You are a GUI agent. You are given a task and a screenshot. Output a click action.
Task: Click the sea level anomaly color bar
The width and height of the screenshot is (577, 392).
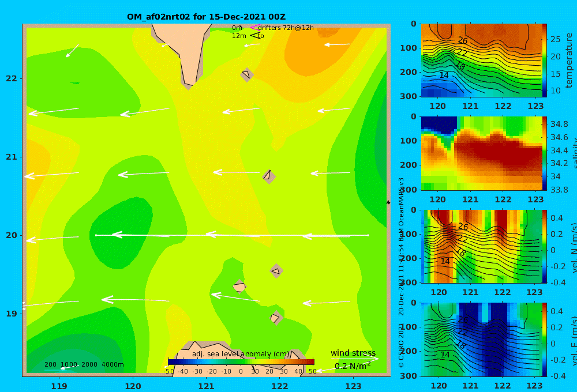click(241, 362)
